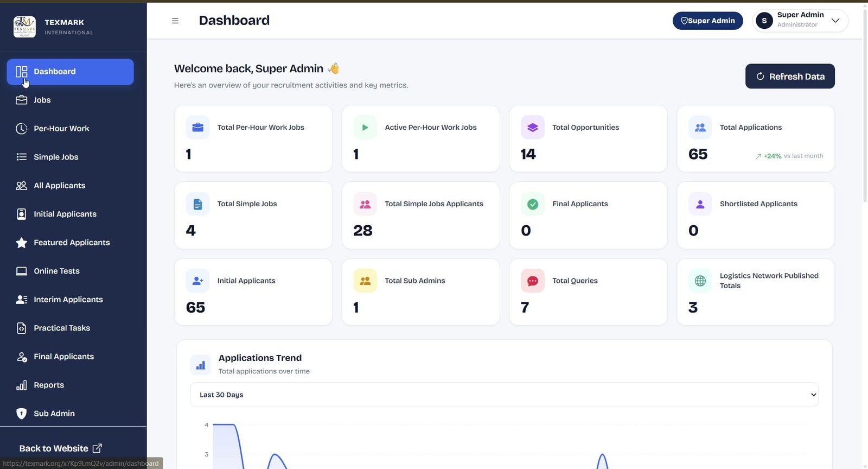This screenshot has width=868, height=469.
Task: Click the document icon on Total Simple Jobs card
Action: pos(197,204)
